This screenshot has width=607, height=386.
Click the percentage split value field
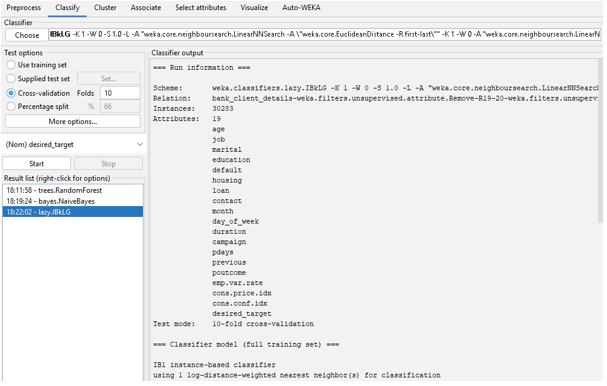pyautogui.click(x=120, y=106)
